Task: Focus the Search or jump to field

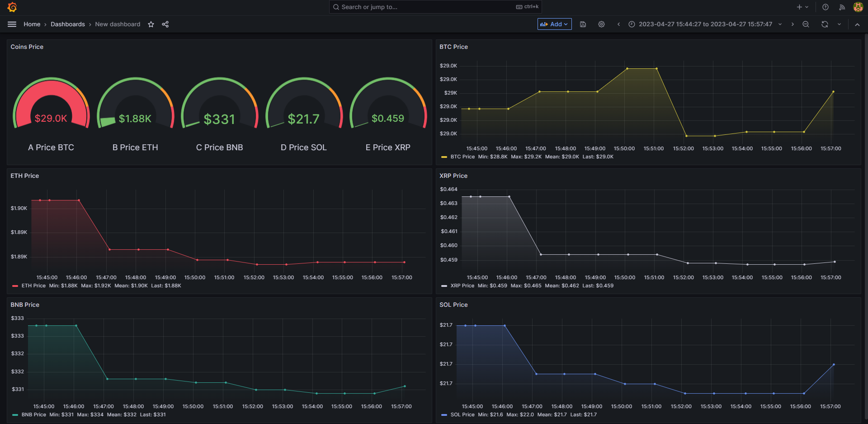Action: (435, 7)
